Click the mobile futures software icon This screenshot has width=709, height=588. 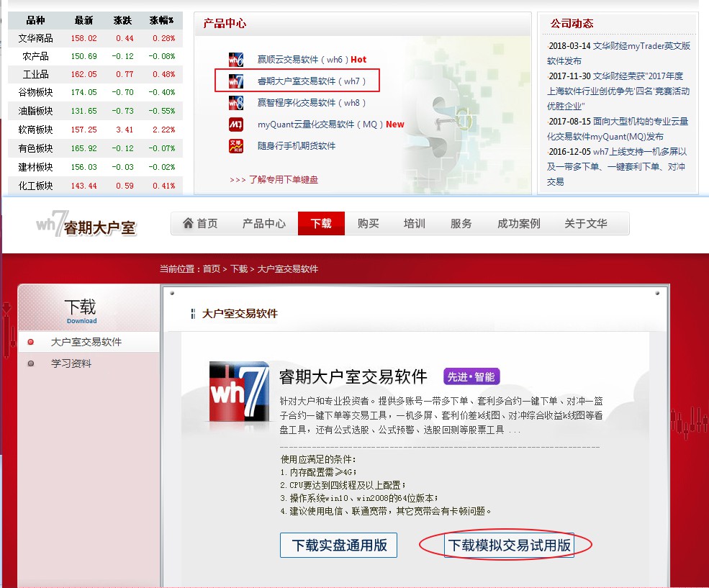(236, 146)
